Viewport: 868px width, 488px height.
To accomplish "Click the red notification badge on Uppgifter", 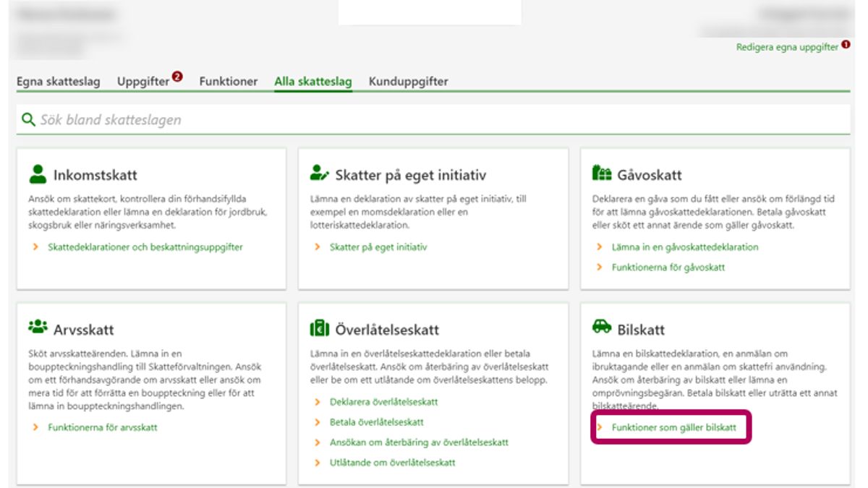I will pyautogui.click(x=178, y=77).
